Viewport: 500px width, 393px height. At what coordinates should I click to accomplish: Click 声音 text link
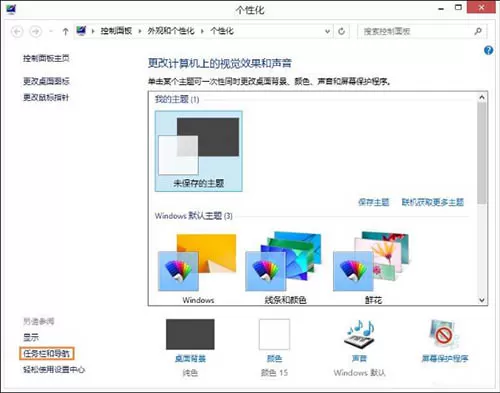click(359, 359)
